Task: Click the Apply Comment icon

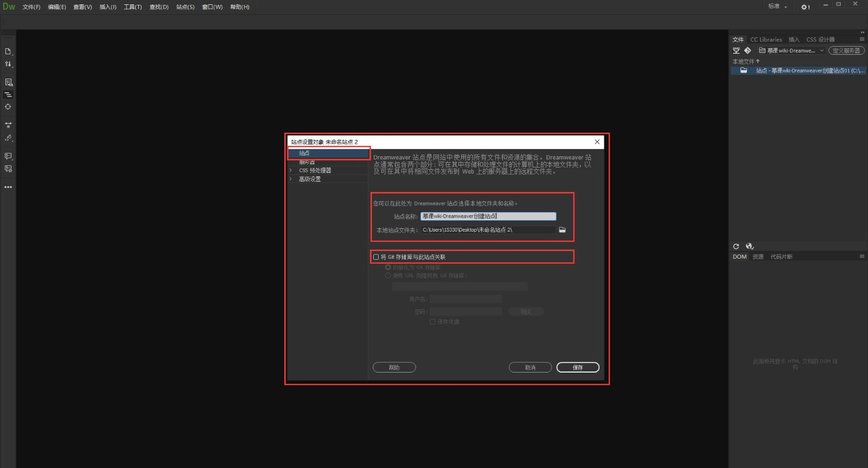Action: (x=8, y=156)
